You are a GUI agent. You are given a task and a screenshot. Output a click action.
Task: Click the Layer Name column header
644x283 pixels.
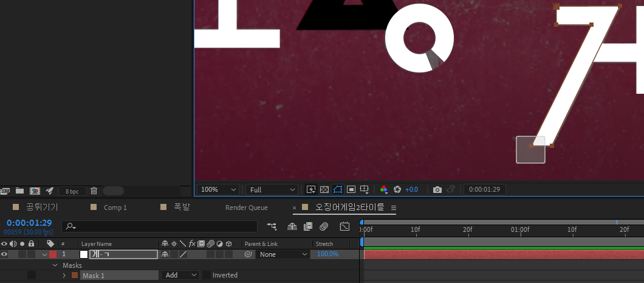pyautogui.click(x=97, y=244)
